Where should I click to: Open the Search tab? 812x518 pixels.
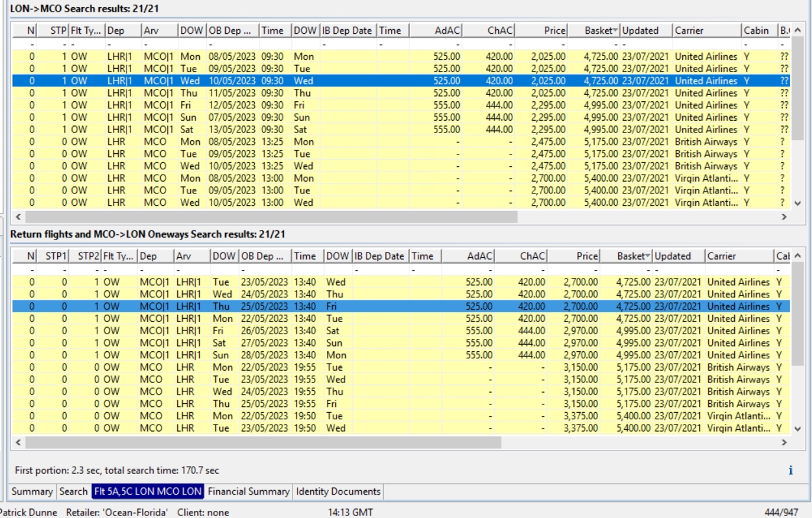click(73, 491)
